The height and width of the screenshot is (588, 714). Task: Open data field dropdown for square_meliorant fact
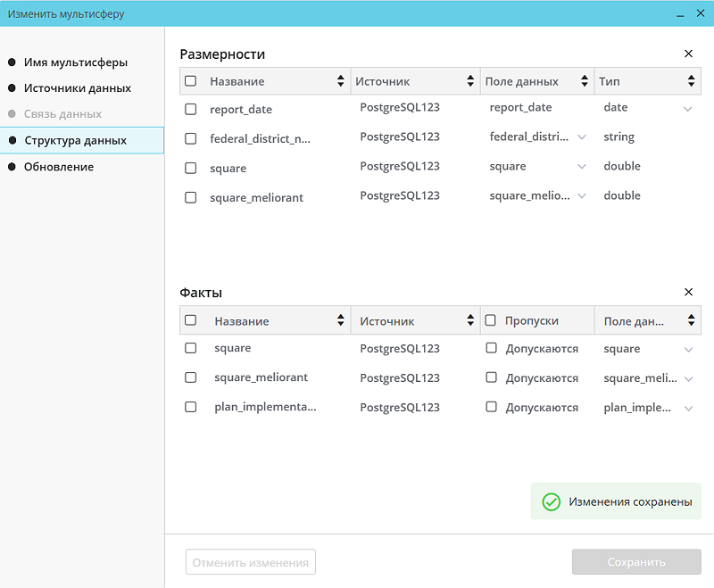point(687,378)
